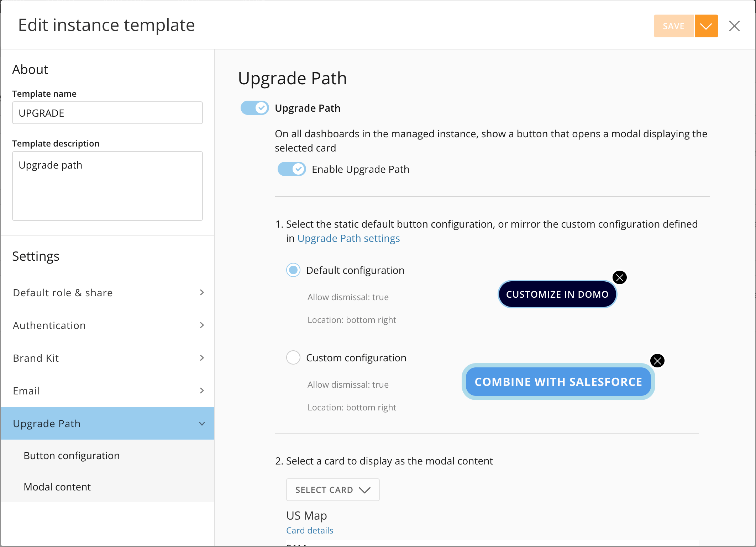This screenshot has height=547, width=756.
Task: Click the Upgrade Path page heading
Action: pos(292,78)
